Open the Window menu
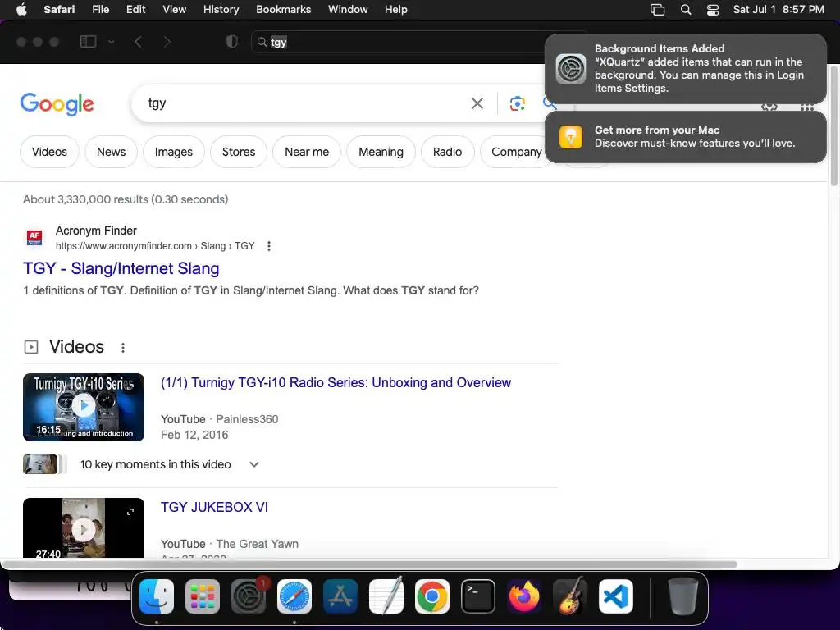Viewport: 840px width, 630px height. pyautogui.click(x=348, y=10)
